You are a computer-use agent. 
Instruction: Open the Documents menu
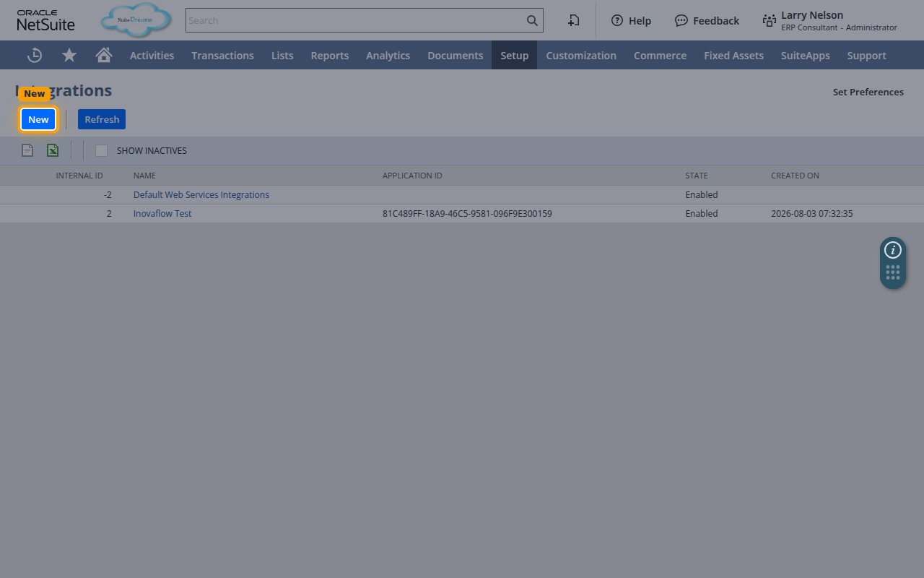pos(455,55)
